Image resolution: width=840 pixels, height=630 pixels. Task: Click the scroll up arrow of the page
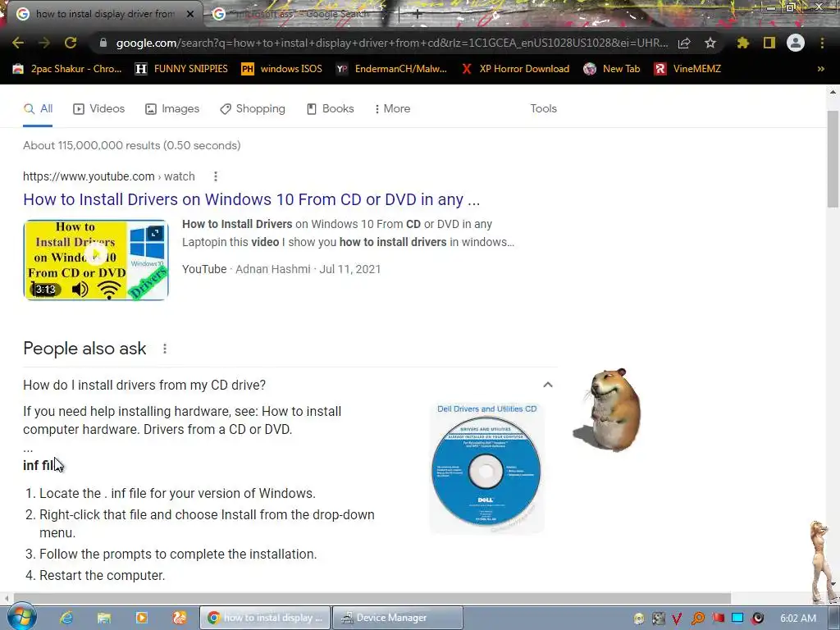[833, 92]
